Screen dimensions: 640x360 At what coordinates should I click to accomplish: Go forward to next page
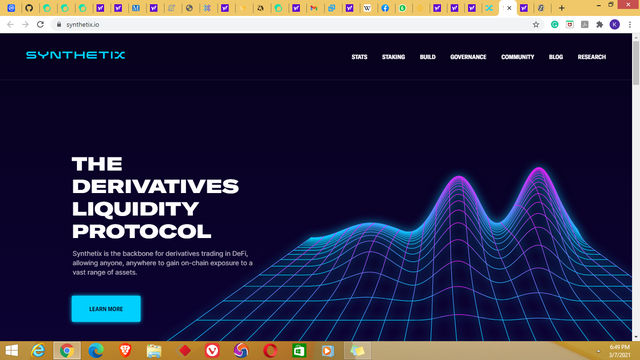(x=25, y=24)
